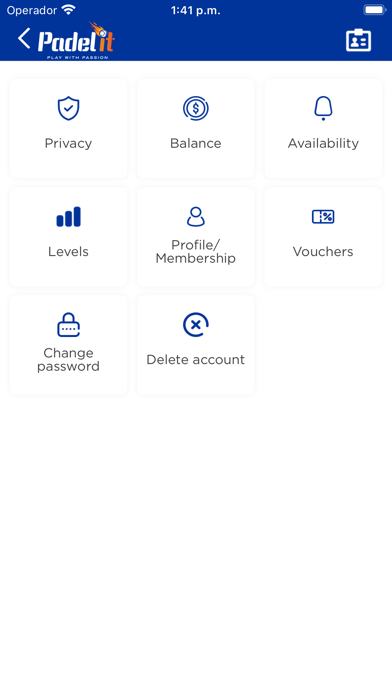Tap the Availability bell icon

click(323, 108)
